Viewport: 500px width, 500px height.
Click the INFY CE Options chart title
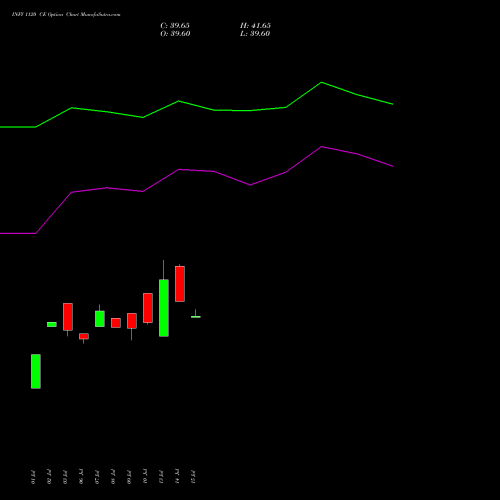coord(66,15)
